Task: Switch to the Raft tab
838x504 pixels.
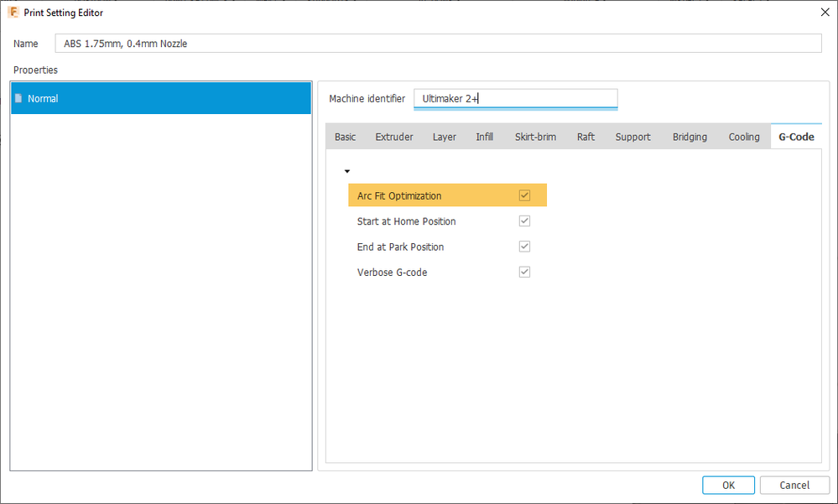Action: pos(586,137)
